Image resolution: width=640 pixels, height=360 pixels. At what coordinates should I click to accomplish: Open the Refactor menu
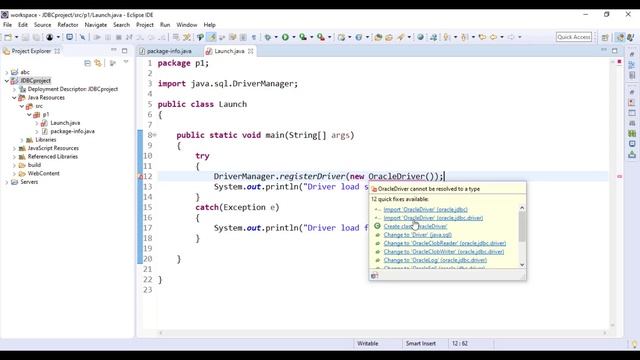(x=68, y=25)
